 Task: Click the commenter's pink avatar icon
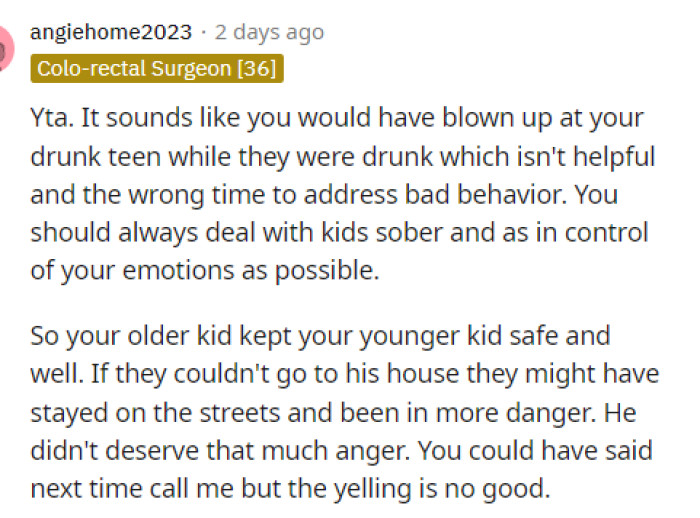5,45
